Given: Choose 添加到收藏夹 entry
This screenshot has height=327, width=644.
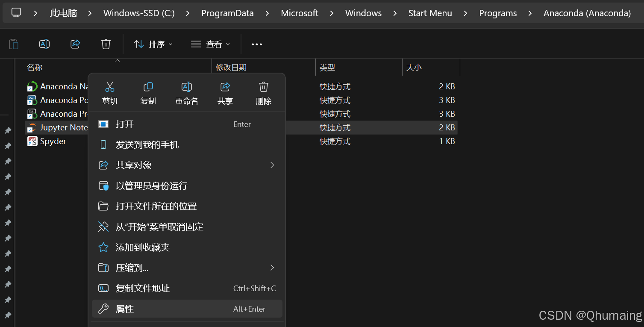Looking at the screenshot, I should (x=187, y=247).
